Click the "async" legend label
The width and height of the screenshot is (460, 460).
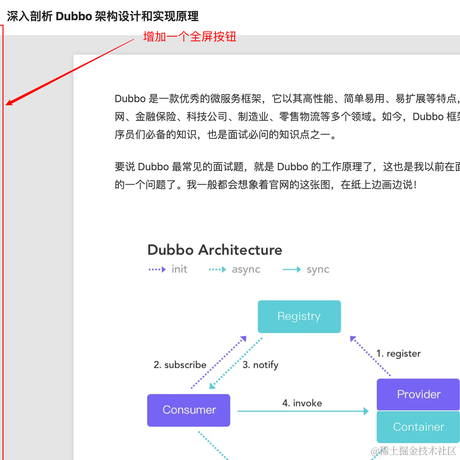coord(246,269)
